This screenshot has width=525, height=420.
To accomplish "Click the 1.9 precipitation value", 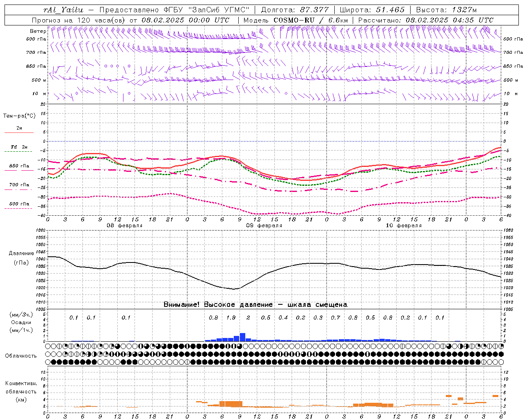I will (x=231, y=317).
